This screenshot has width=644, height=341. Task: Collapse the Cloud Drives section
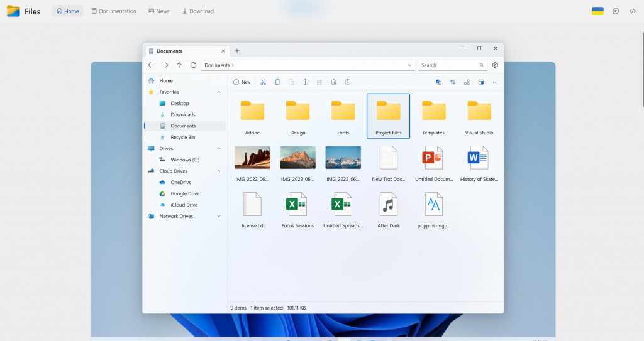(219, 171)
